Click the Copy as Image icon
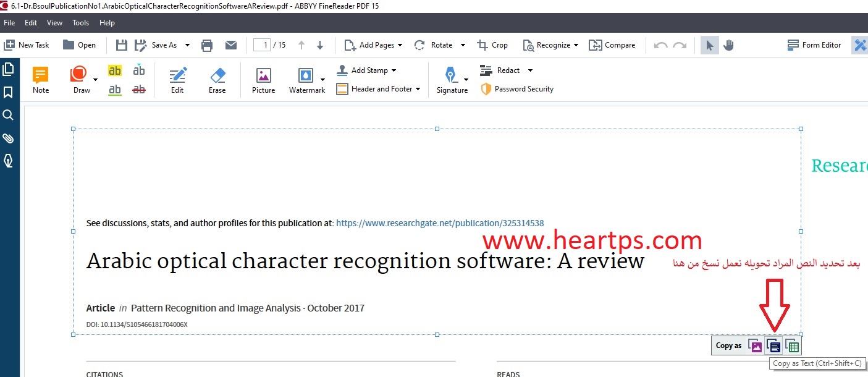 click(x=755, y=346)
